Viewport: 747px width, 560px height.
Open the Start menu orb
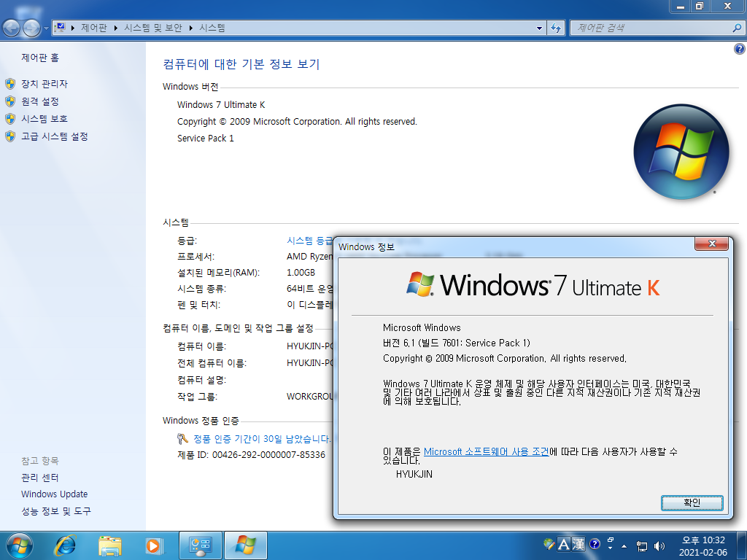click(20, 545)
